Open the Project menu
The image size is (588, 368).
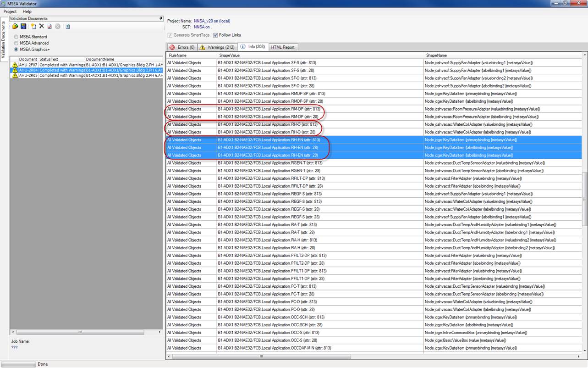[10, 11]
